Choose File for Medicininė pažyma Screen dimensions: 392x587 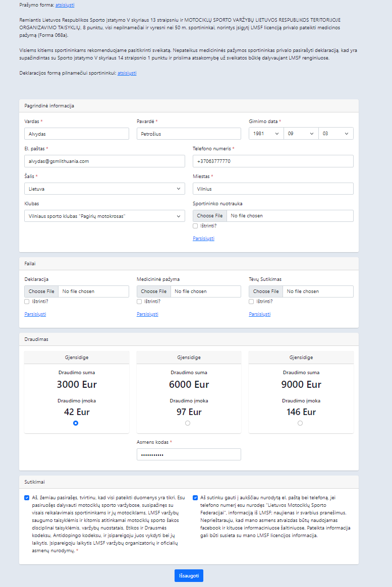[x=153, y=291]
